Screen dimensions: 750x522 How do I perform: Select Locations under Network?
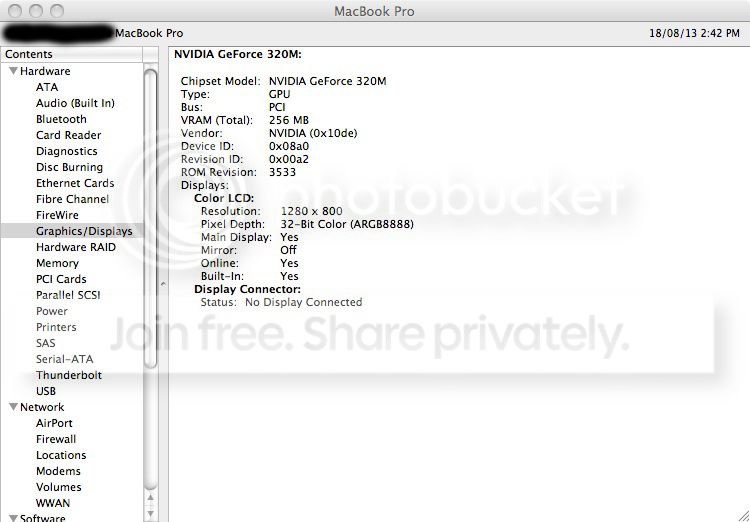(x=61, y=455)
